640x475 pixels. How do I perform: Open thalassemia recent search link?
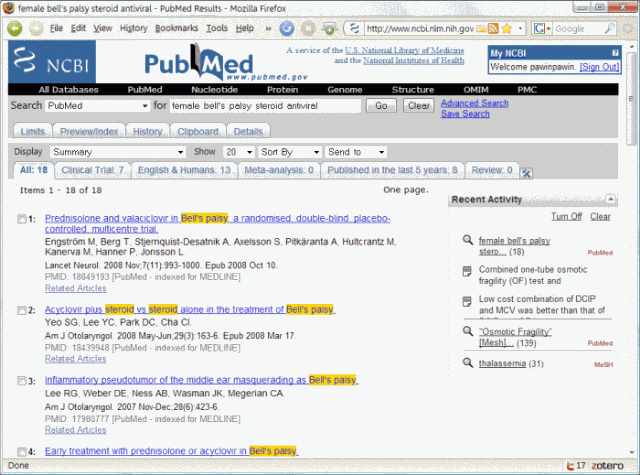pos(502,363)
